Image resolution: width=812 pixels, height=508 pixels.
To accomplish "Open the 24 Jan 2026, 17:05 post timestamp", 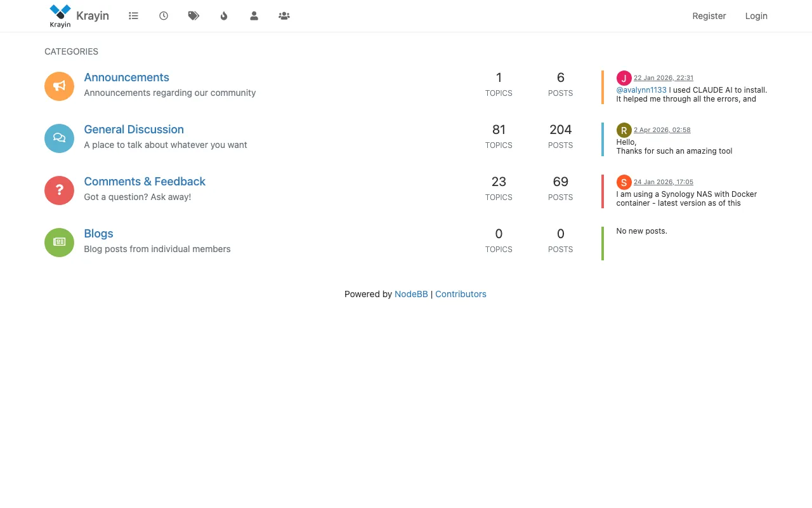I will pos(664,182).
